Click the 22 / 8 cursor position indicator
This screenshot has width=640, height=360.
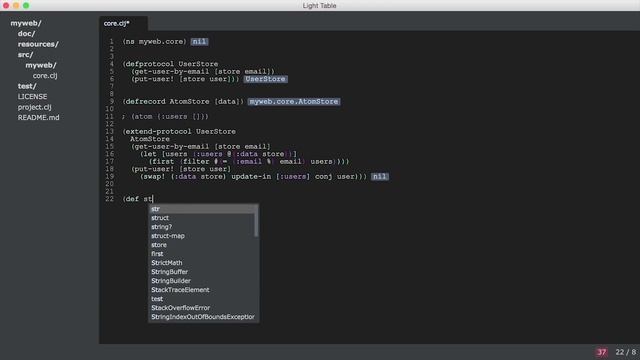pos(626,352)
